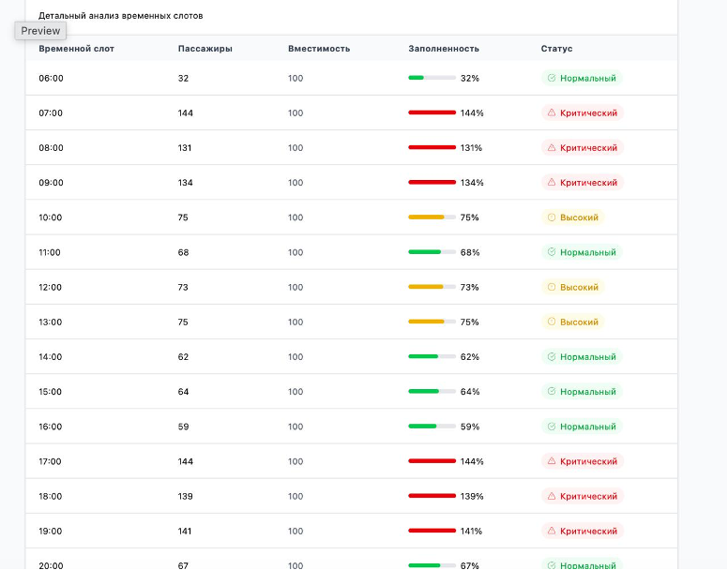728x570 pixels.
Task: Click the checkmark icon in the 16:00 status badge
Action: pyautogui.click(x=552, y=427)
